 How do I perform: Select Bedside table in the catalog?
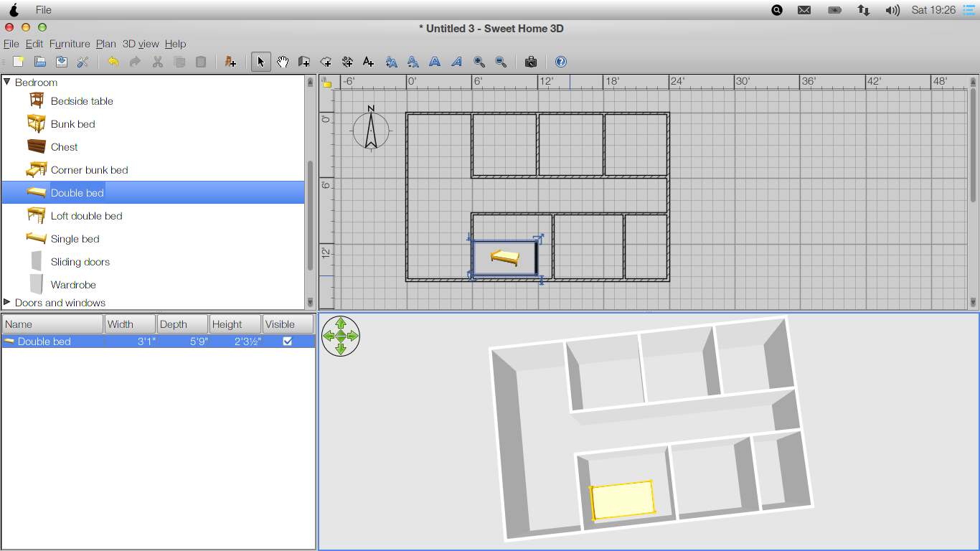pyautogui.click(x=82, y=101)
